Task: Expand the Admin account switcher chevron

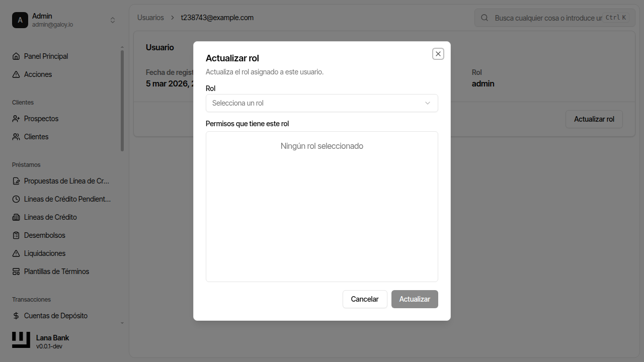Action: point(113,20)
